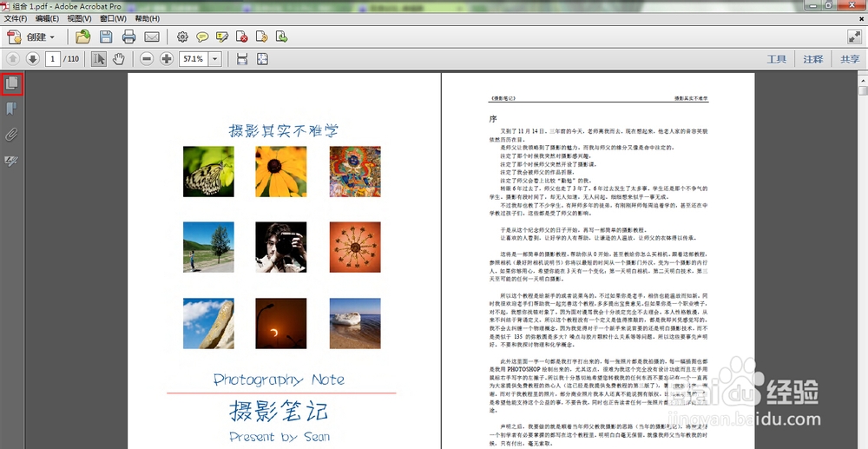Click the beach rock photo on cover
This screenshot has width=868, height=449.
(x=355, y=323)
